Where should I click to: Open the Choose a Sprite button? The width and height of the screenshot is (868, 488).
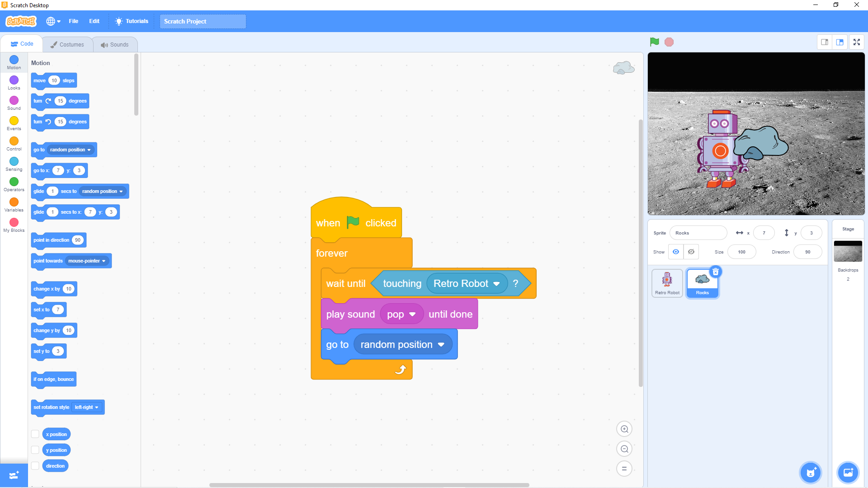(811, 473)
